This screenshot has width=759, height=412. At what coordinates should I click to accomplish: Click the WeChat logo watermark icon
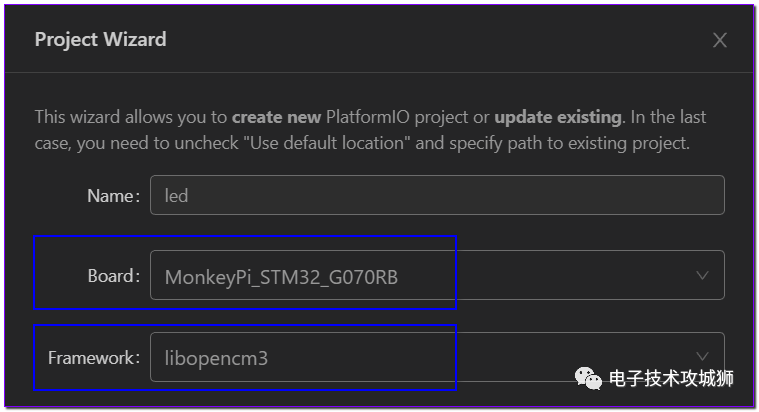[x=588, y=378]
